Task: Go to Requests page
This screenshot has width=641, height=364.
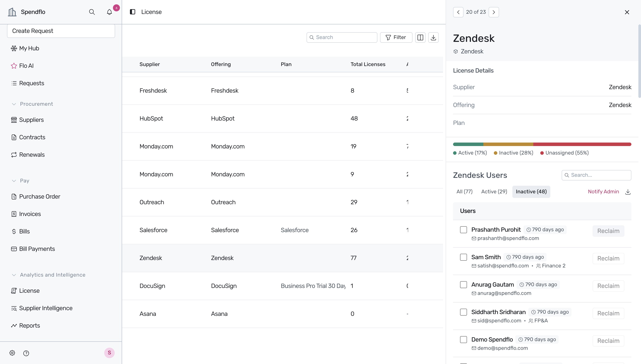Action: (x=27, y=83)
